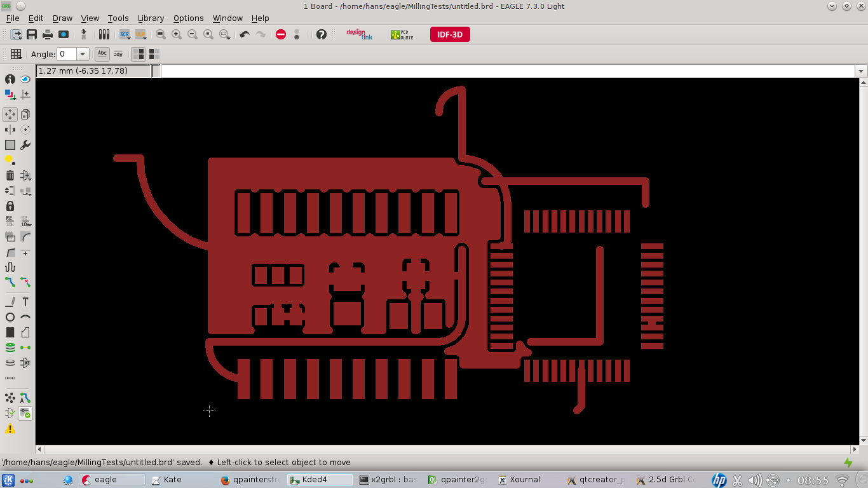
Task: Open the View menu
Action: coord(90,18)
